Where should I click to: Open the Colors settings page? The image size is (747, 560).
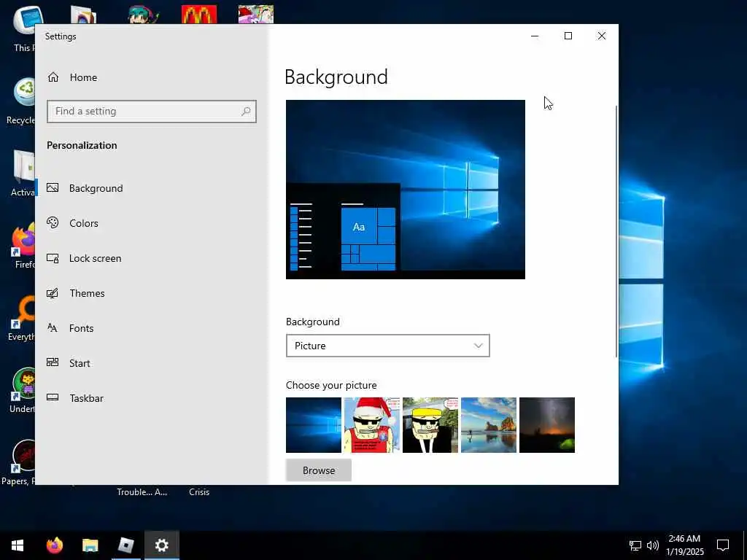click(x=84, y=223)
